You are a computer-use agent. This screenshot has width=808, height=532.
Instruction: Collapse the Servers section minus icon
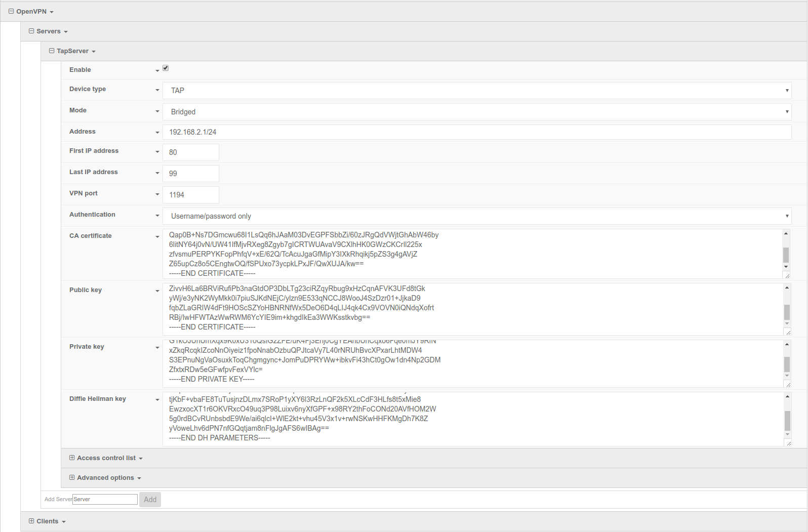31,31
